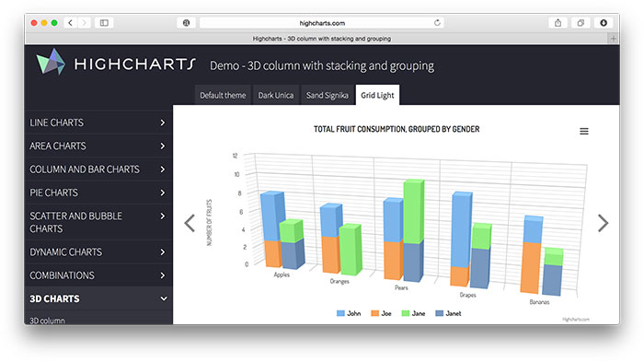Image resolution: width=644 pixels, height=362 pixels.
Task: Toggle the Safari sidebar icon
Action: click(x=104, y=23)
